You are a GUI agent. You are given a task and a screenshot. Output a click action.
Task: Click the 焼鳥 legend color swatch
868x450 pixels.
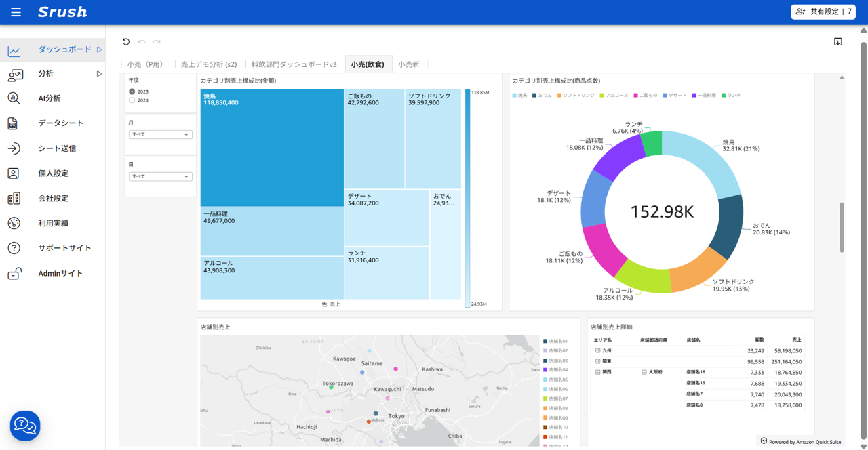click(x=515, y=96)
